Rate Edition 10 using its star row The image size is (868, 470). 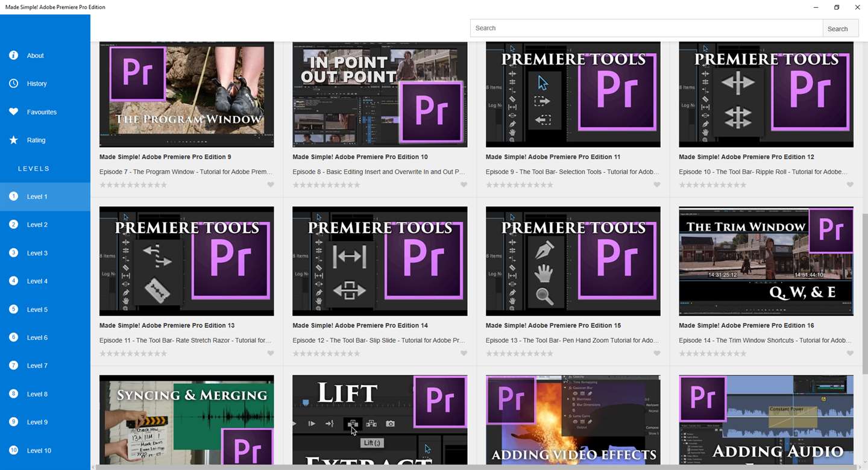click(x=326, y=185)
